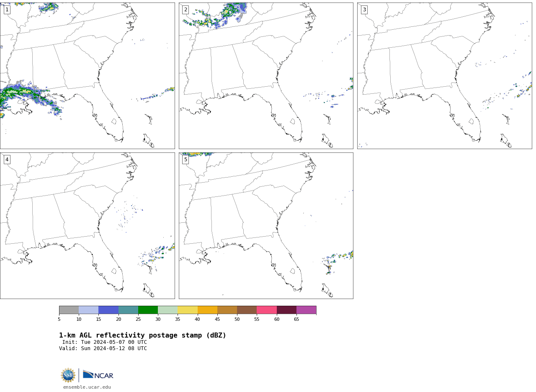Select the pink 55-60 dBZ swatch
536x392 pixels.
(x=267, y=310)
